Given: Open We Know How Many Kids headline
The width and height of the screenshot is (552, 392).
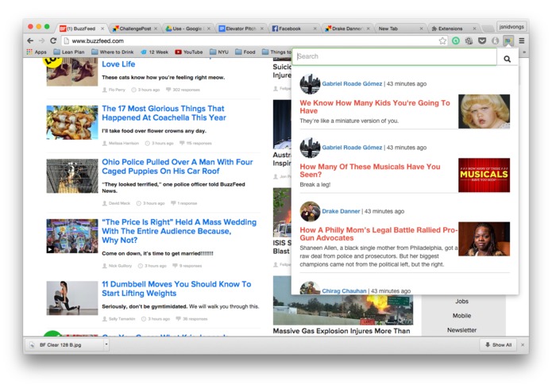Looking at the screenshot, I should 375,107.
